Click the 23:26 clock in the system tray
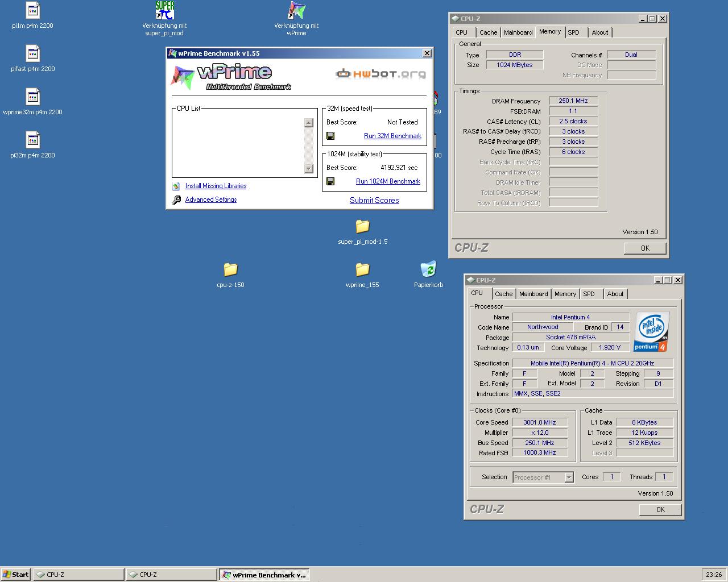728x582 pixels. pos(714,575)
